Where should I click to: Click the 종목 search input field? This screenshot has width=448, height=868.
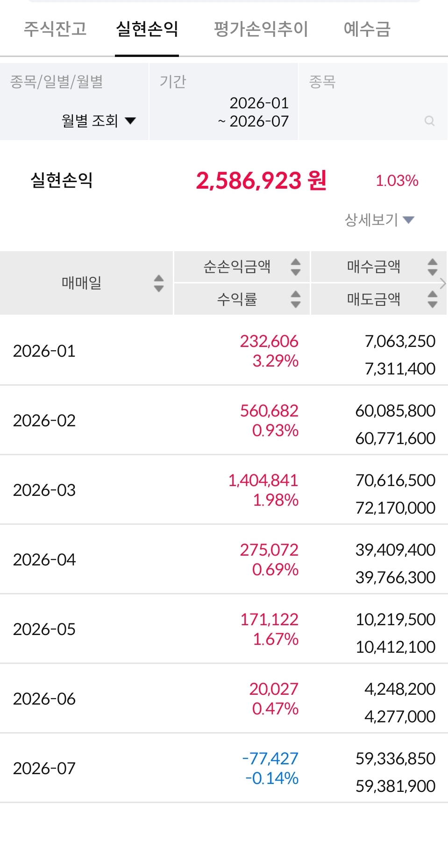(x=373, y=101)
